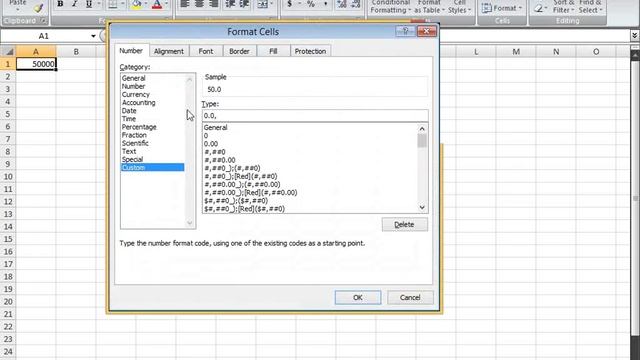
Task: Open the Conditional Formatting dropdown
Action: pos(391,7)
